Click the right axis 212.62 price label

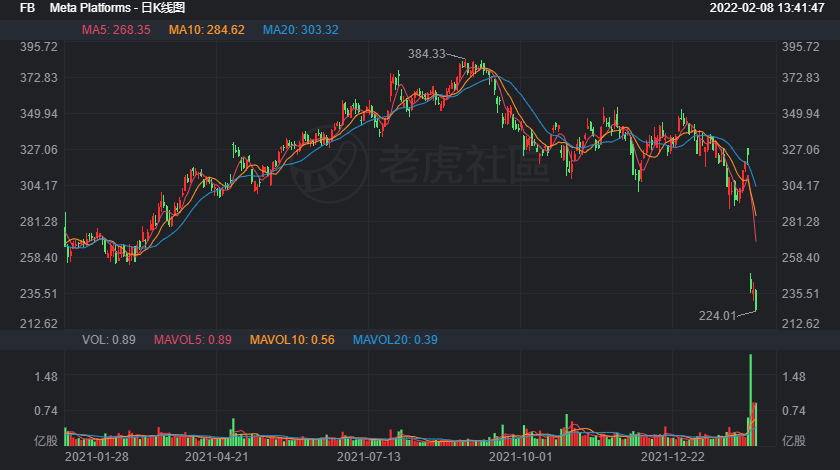click(x=800, y=324)
